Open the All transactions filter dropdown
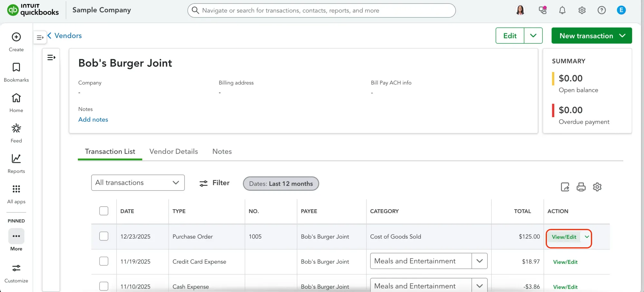The width and height of the screenshot is (644, 292). [138, 183]
